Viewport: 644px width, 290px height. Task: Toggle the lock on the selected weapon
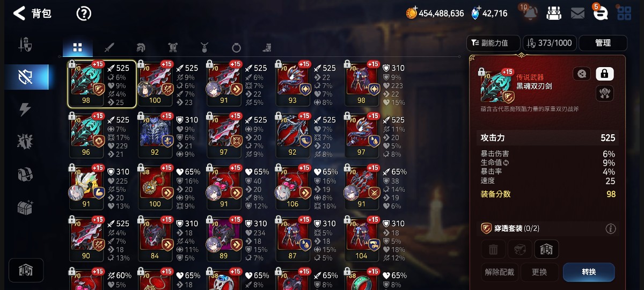(605, 74)
